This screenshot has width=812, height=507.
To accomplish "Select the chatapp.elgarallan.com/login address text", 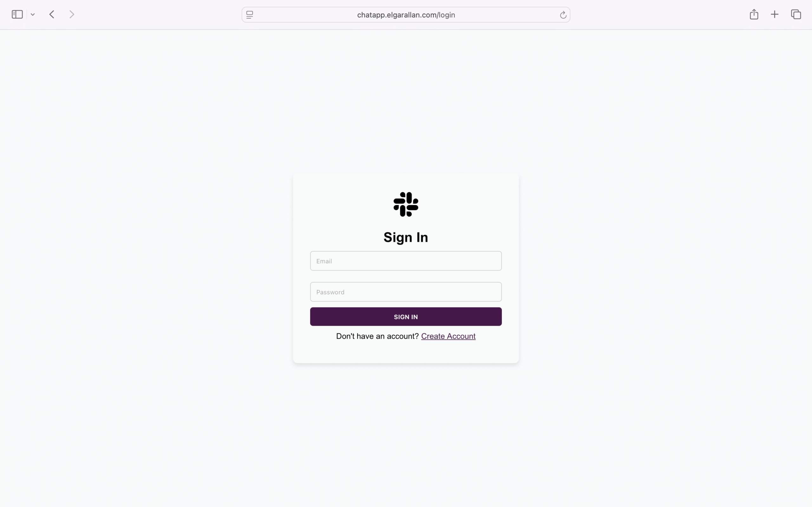I will 406,15.
